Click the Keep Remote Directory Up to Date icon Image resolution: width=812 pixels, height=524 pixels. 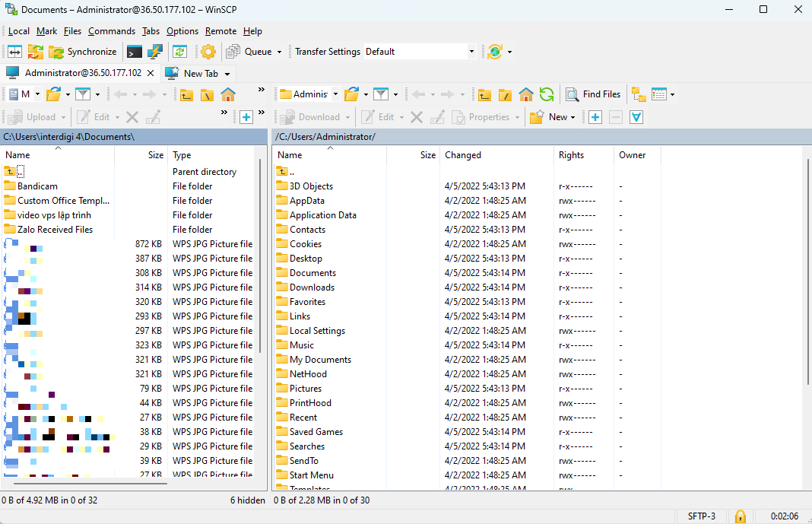179,52
